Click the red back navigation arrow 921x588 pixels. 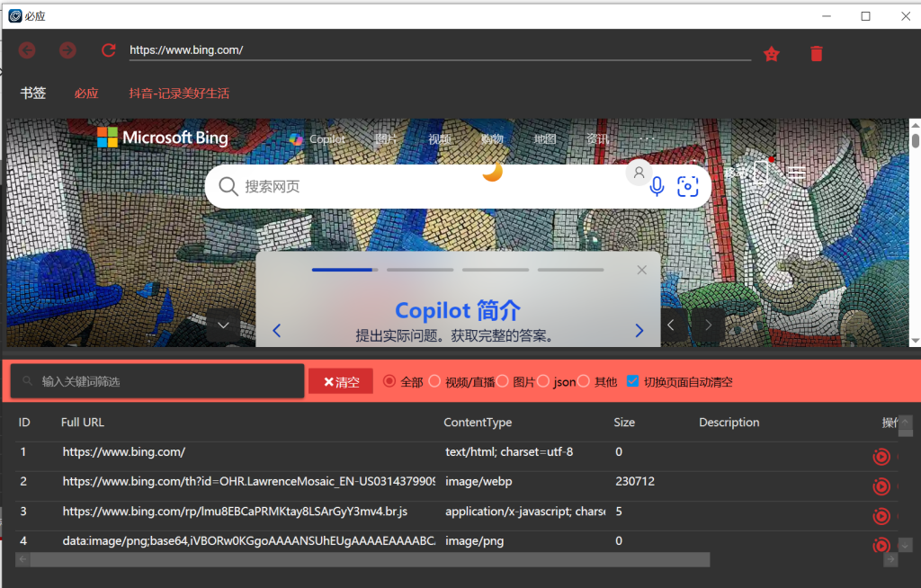tap(27, 50)
